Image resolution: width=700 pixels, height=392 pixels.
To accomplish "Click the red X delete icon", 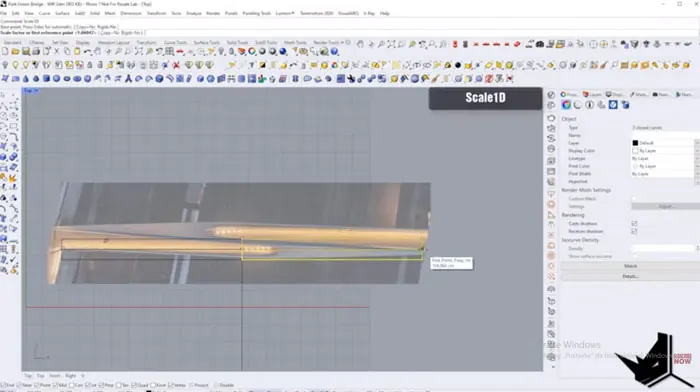I will [x=177, y=65].
